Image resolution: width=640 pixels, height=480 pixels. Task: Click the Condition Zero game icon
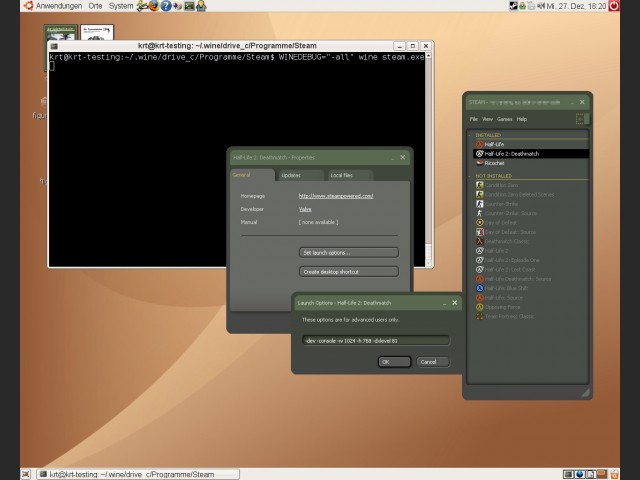pyautogui.click(x=480, y=185)
